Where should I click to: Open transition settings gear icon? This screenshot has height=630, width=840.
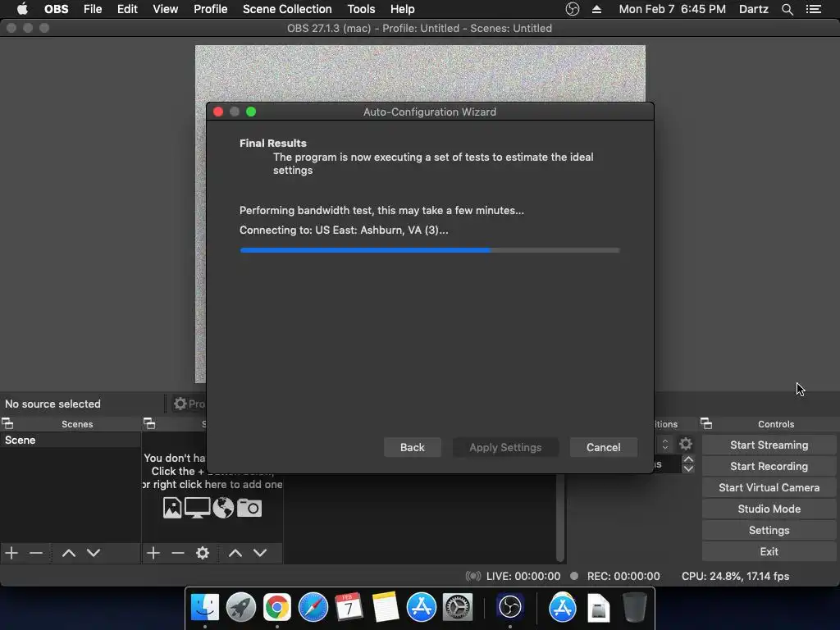coord(686,444)
